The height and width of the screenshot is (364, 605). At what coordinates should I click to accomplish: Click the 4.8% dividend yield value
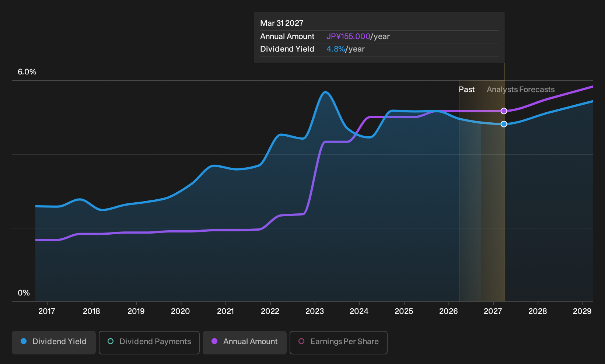coord(336,49)
